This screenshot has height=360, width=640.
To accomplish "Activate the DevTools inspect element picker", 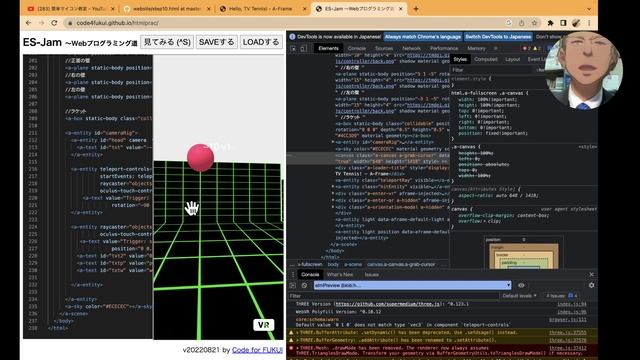I will 293,48.
